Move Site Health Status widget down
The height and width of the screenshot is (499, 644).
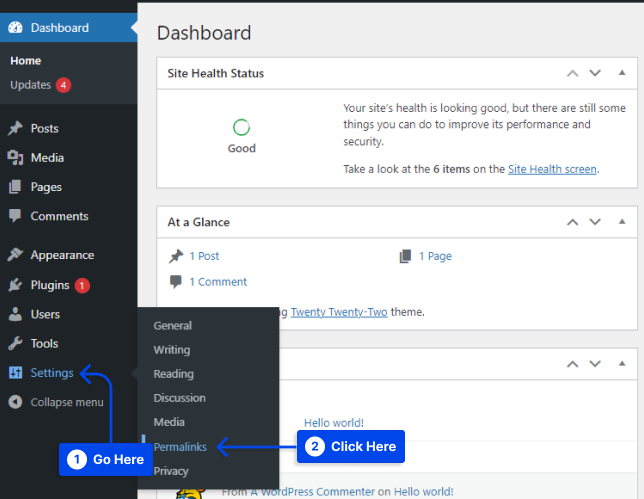pyautogui.click(x=595, y=73)
